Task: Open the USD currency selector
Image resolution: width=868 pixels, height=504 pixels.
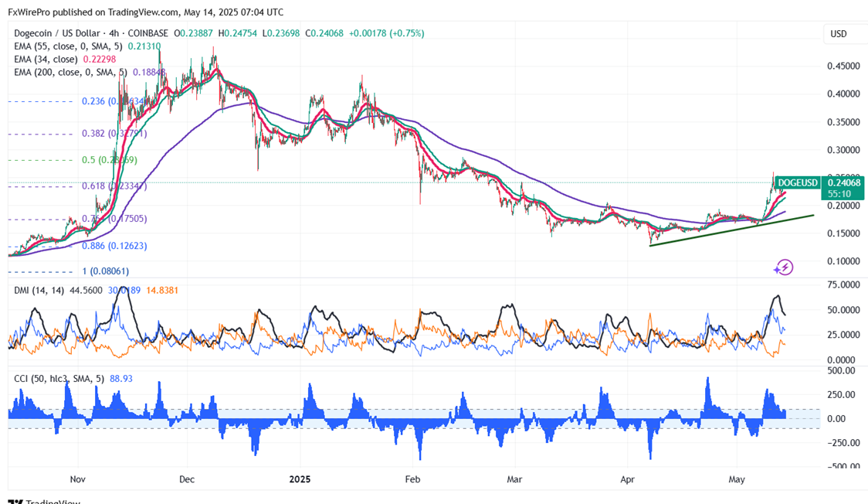Action: point(838,34)
